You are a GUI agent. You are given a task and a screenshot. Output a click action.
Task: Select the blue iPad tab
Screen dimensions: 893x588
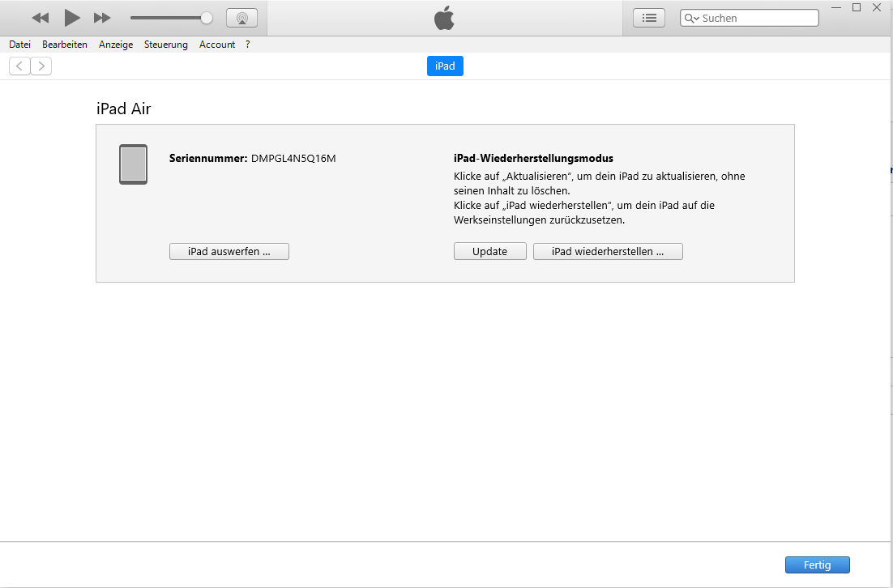tap(445, 66)
